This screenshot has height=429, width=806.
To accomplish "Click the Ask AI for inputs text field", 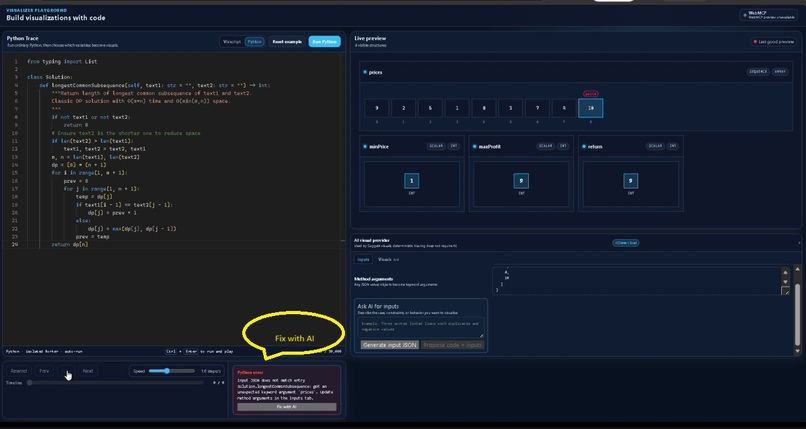I will [421, 327].
